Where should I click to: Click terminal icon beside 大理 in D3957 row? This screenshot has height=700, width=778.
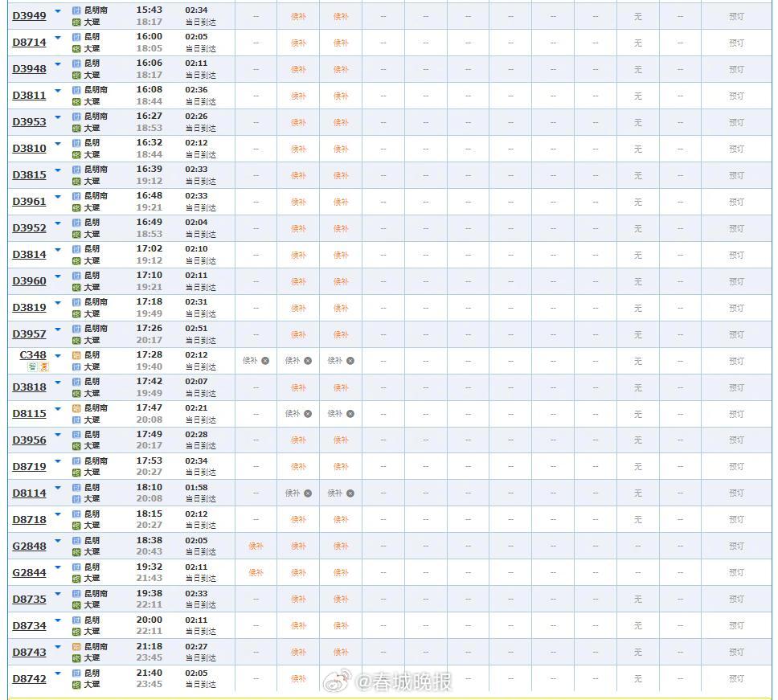(76, 341)
